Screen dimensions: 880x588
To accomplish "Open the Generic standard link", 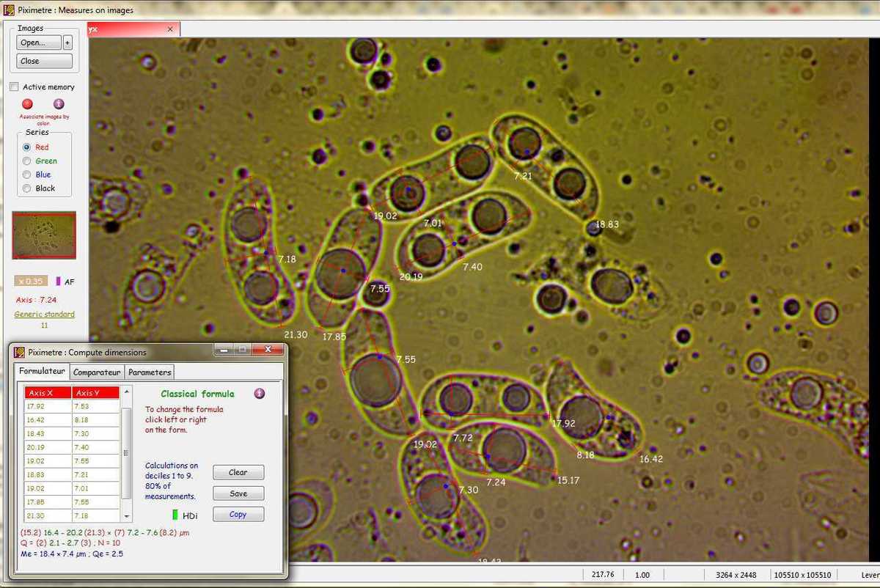I will (45, 315).
